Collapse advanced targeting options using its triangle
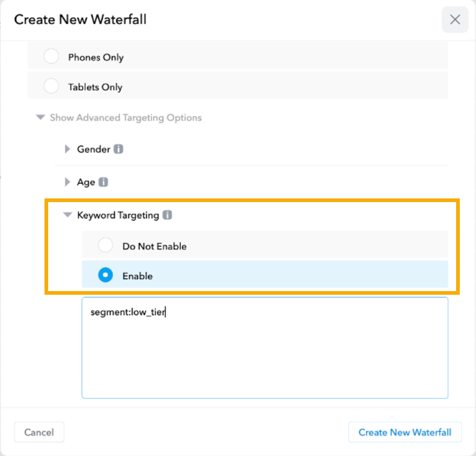This screenshot has width=476, height=456. [40, 118]
